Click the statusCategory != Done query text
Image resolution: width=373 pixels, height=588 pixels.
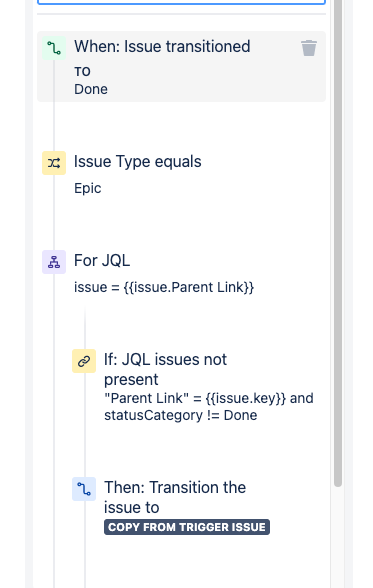click(x=181, y=415)
